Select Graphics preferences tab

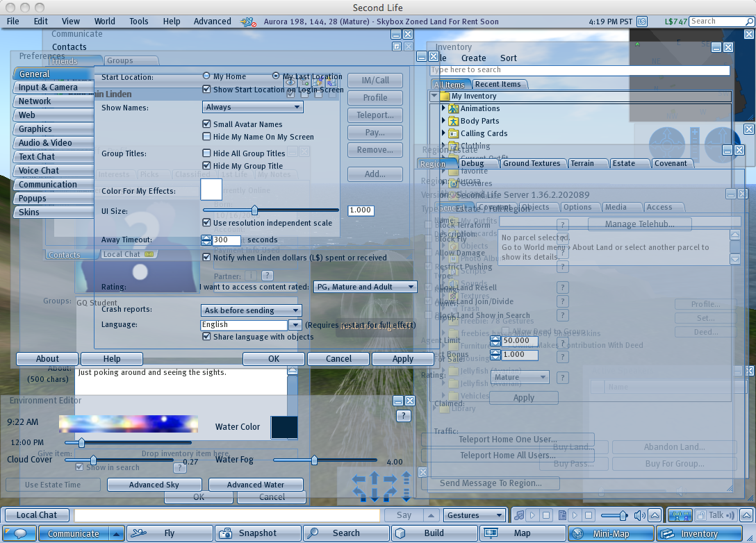point(54,128)
